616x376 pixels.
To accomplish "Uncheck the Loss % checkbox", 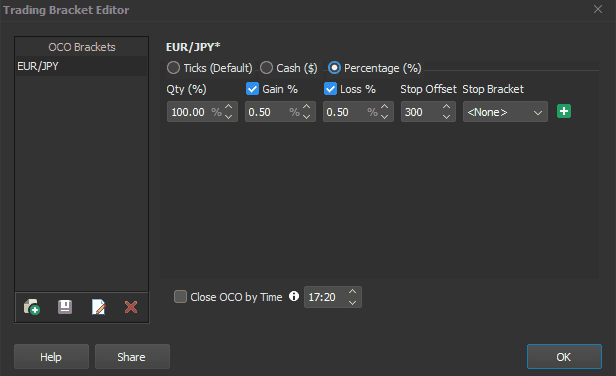I will 330,89.
